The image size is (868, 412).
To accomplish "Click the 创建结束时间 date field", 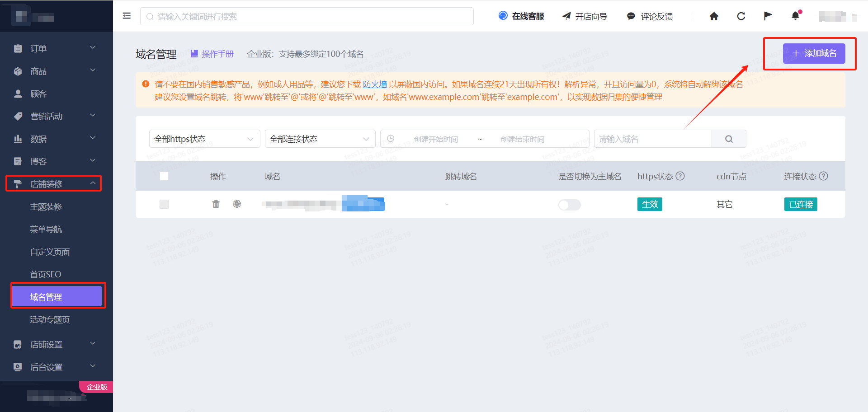I will [x=523, y=139].
